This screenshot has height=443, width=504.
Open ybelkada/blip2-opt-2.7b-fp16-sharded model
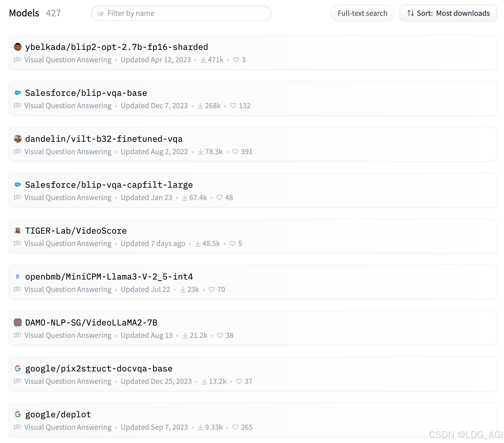click(117, 47)
